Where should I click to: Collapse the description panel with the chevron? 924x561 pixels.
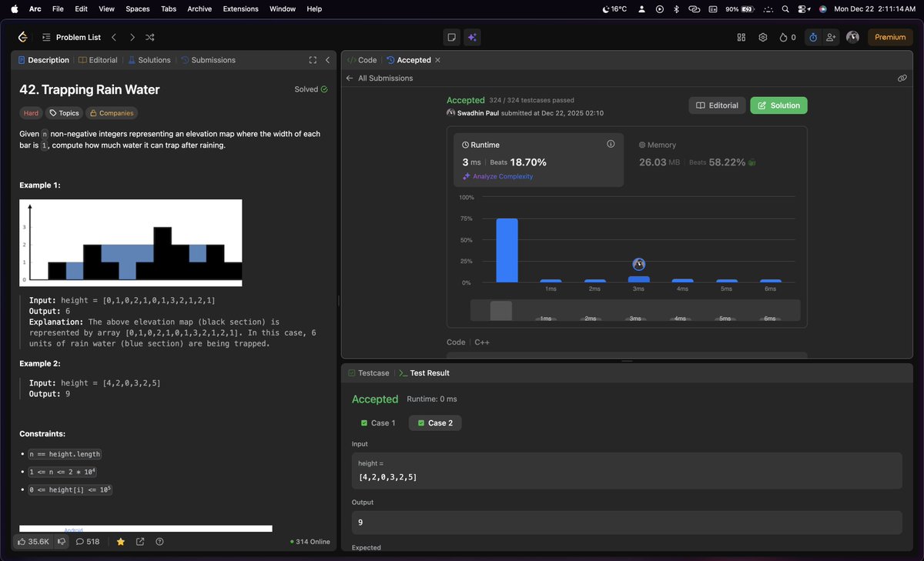click(x=326, y=60)
